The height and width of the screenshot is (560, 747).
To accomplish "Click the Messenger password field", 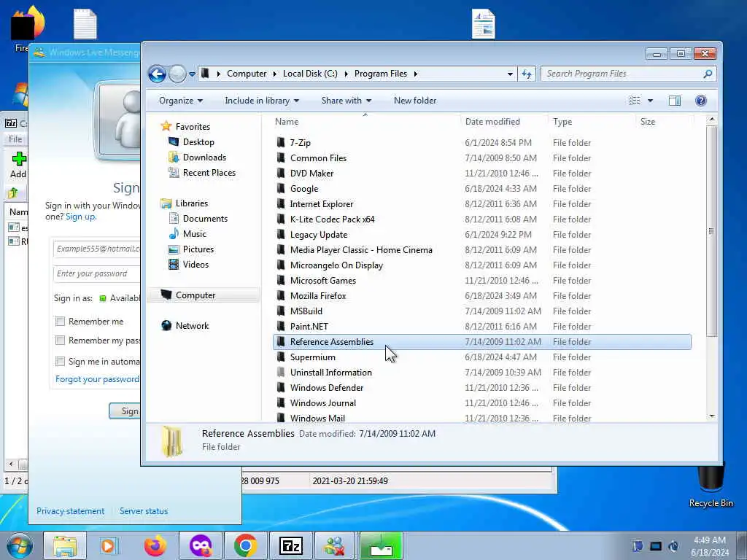I will pos(97,273).
